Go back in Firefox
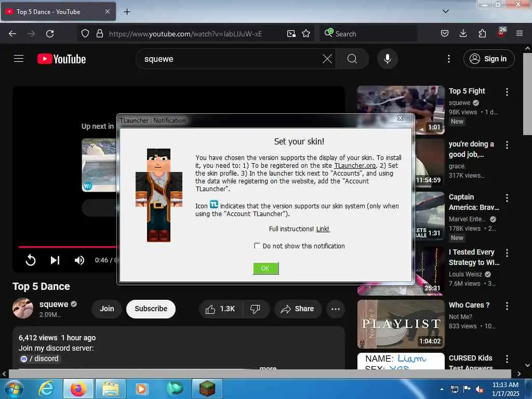 [x=12, y=34]
